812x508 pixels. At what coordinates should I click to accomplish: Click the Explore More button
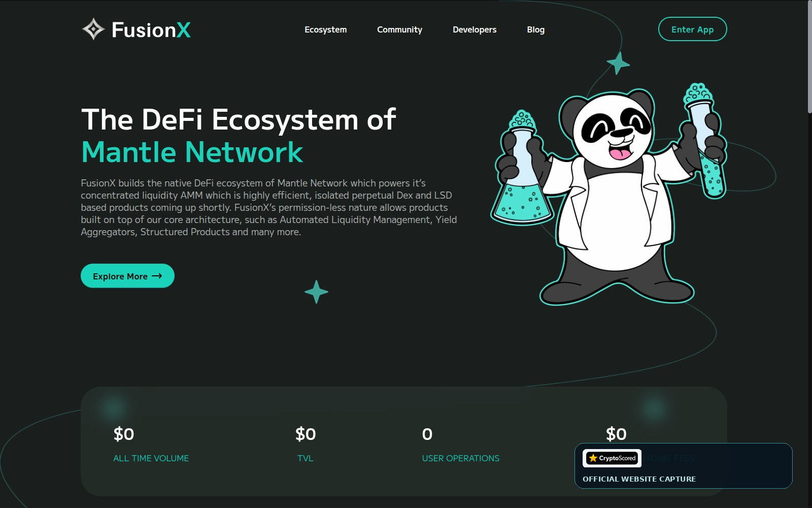[x=127, y=276]
